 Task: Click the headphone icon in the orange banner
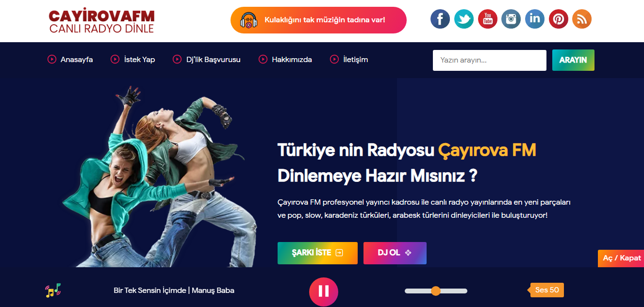click(249, 20)
